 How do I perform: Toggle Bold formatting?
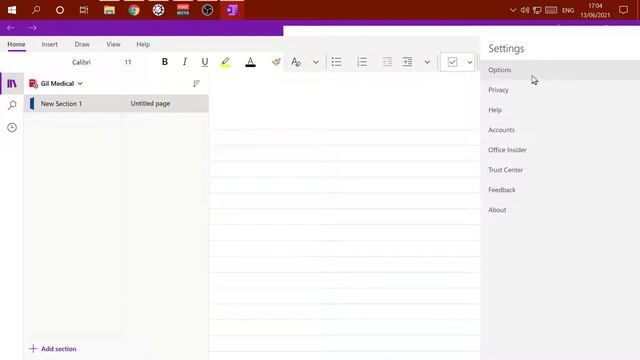pos(164,62)
